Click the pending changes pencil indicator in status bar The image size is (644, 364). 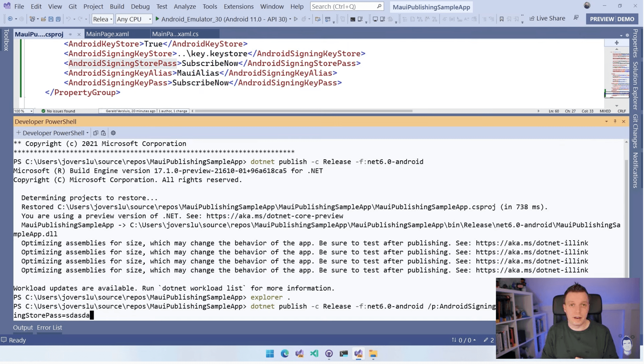(x=489, y=340)
